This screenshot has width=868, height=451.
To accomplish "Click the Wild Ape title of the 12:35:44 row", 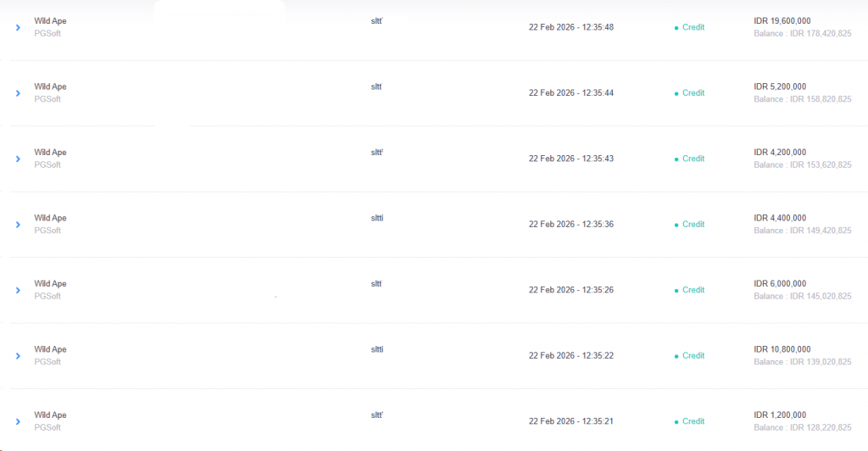I will pyautogui.click(x=50, y=86).
